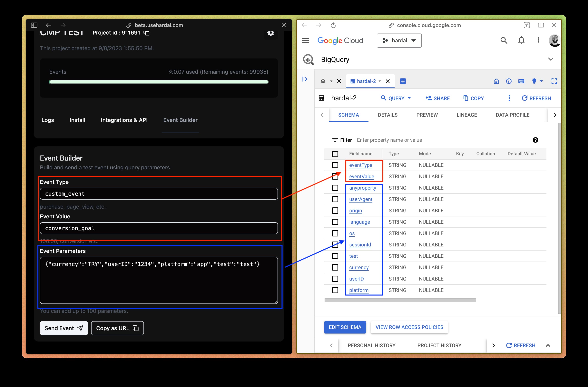The image size is (588, 387).
Task: Switch to the DETAILS tab
Action: tap(388, 115)
